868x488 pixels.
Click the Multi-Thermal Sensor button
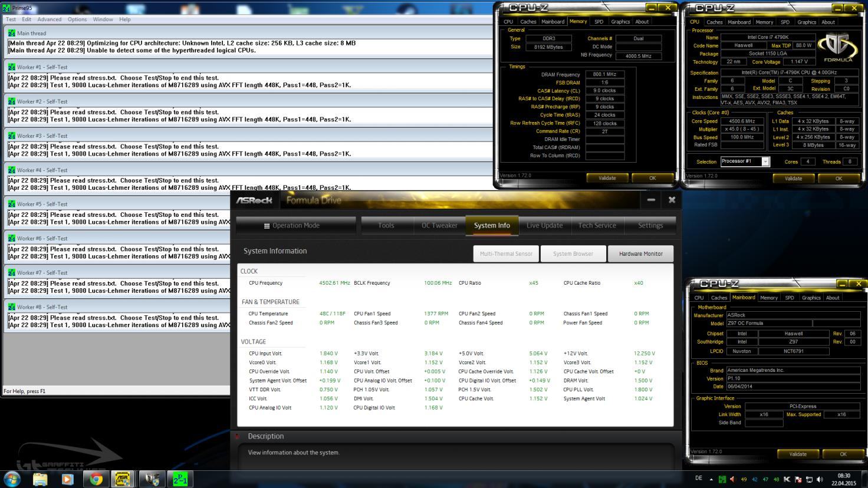(506, 253)
